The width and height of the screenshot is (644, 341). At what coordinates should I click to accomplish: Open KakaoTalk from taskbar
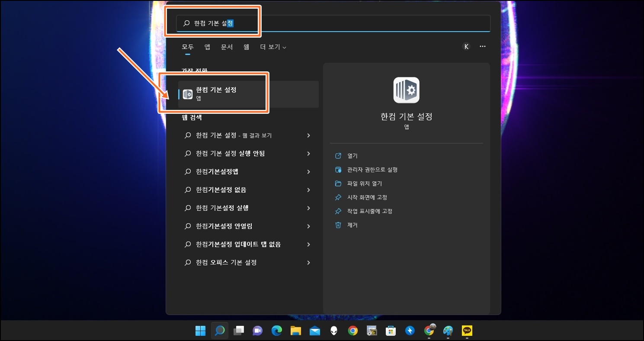coord(467,331)
